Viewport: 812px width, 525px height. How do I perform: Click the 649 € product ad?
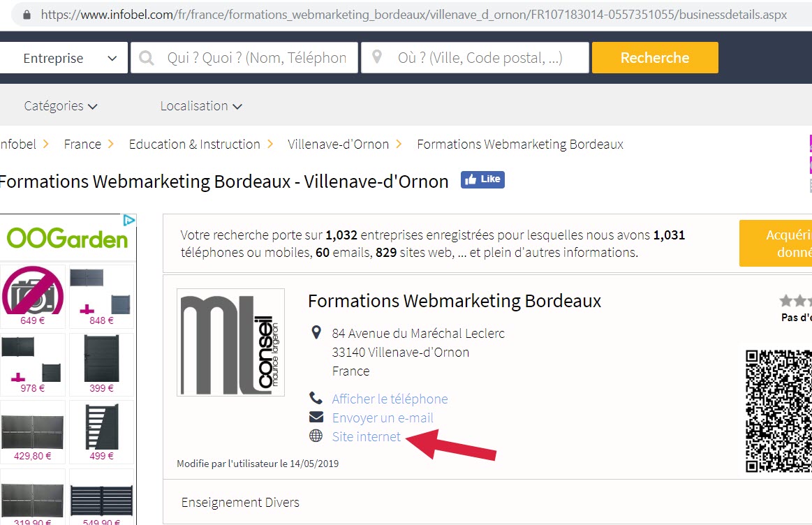pyautogui.click(x=33, y=296)
